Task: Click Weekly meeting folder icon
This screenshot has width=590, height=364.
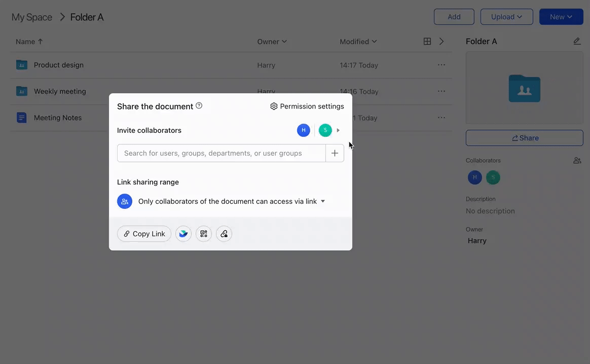Action: [x=21, y=91]
